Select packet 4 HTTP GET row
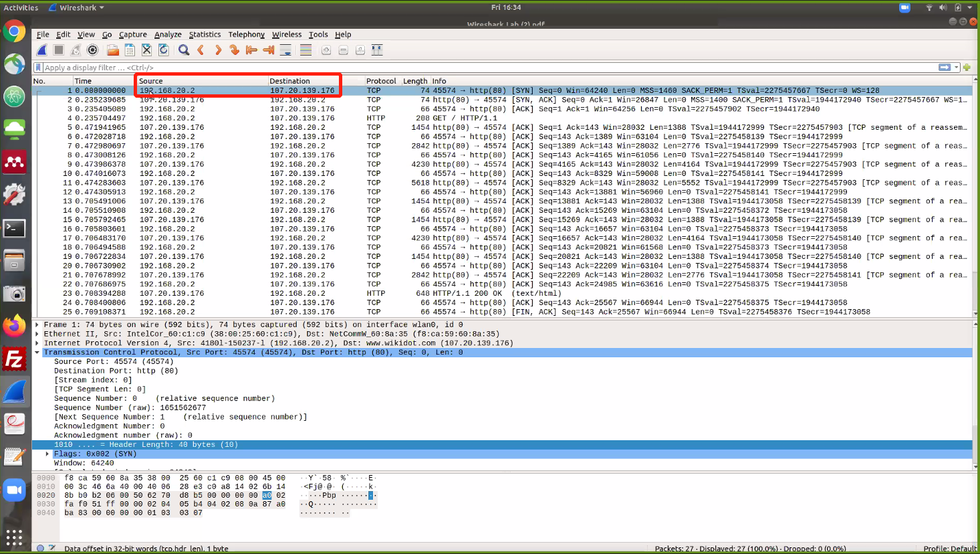Viewport: 980px width, 554px height. (502, 118)
